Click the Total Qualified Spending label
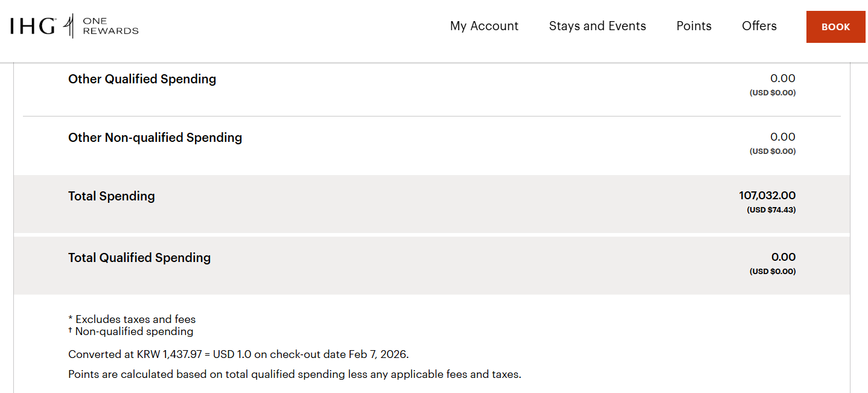 tap(139, 258)
